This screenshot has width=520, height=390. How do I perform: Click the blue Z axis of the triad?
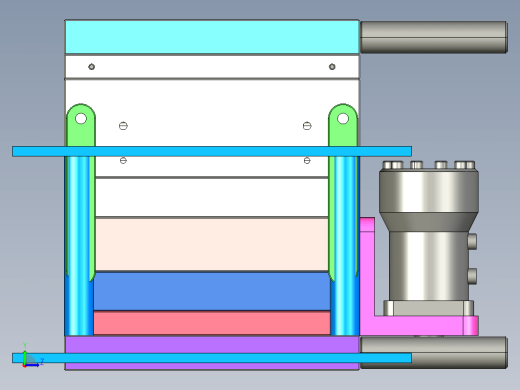point(33,365)
